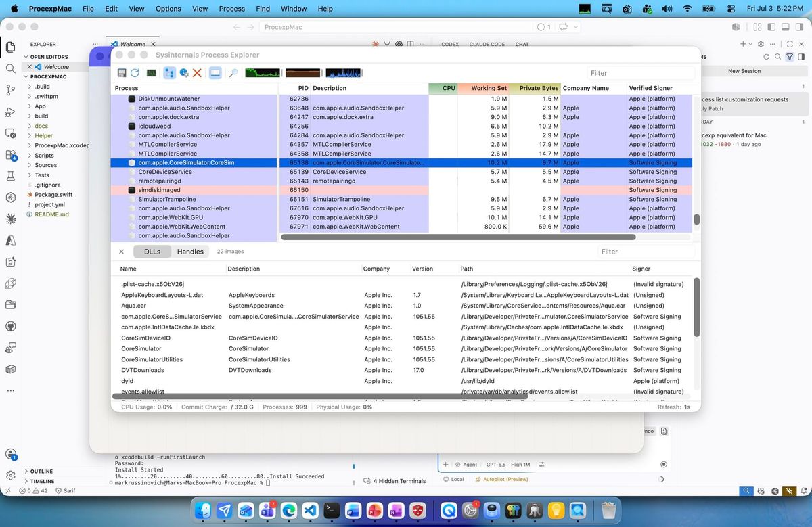The height and width of the screenshot is (527, 812).
Task: Open Remote Explorer icon in activity bar
Action: click(10, 133)
